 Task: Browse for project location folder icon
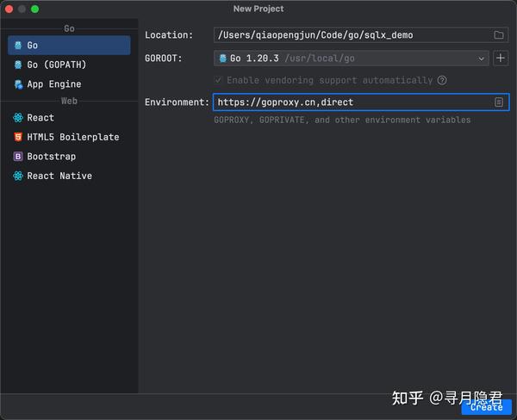click(499, 35)
